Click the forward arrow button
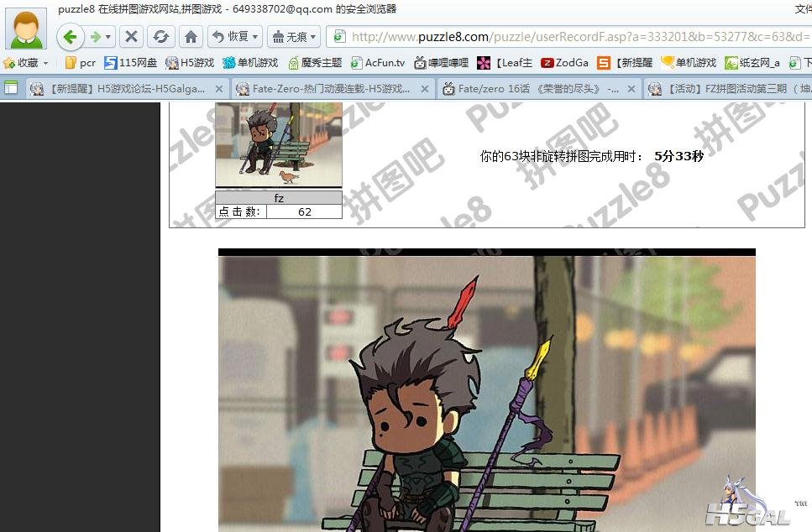This screenshot has height=532, width=812. [x=95, y=37]
